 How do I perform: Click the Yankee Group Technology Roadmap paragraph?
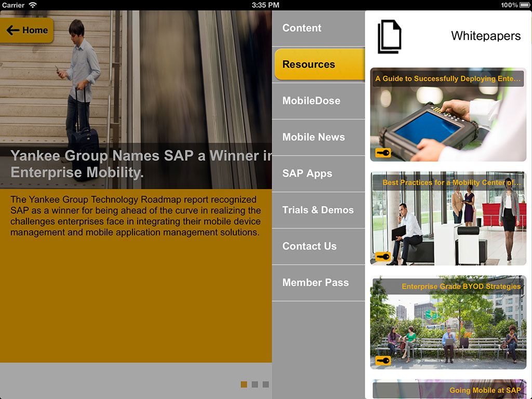136,216
